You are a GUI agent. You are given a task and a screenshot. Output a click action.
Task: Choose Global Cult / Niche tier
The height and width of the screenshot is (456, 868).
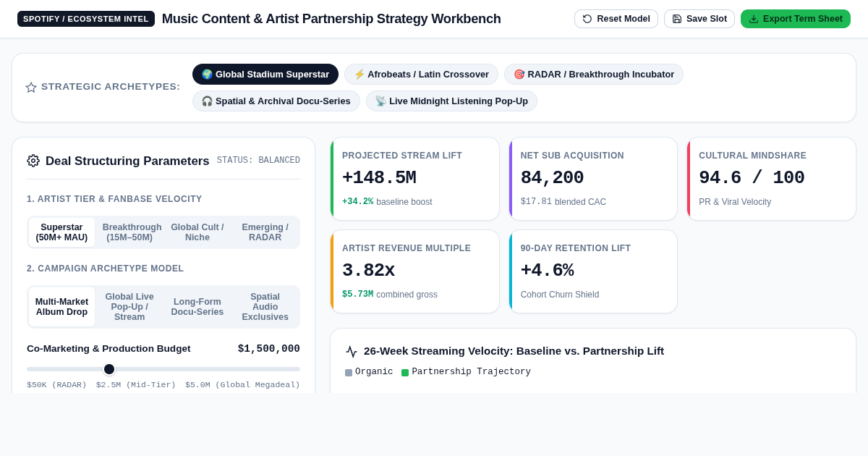197,232
